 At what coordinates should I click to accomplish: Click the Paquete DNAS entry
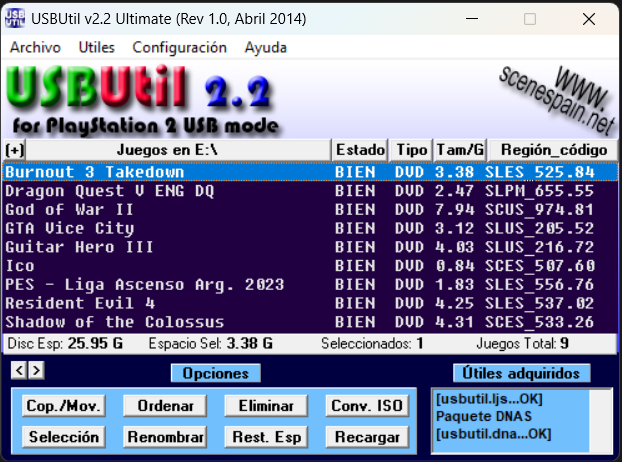pyautogui.click(x=484, y=416)
